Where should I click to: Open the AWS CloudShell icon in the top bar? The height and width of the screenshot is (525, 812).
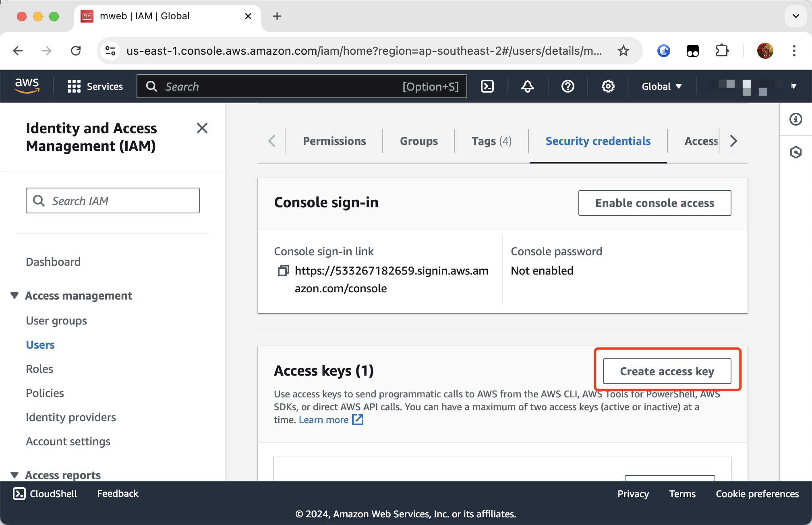pos(487,86)
